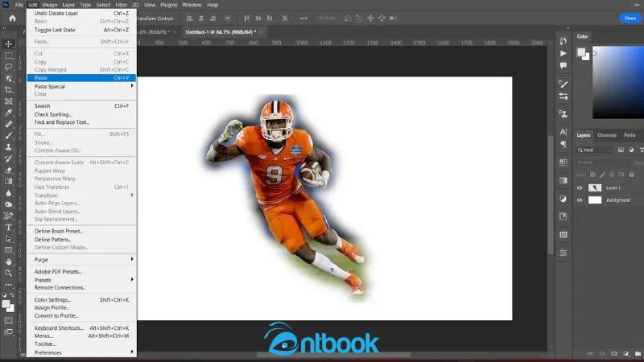Select the Crop tool
644x362 pixels.
(x=9, y=90)
